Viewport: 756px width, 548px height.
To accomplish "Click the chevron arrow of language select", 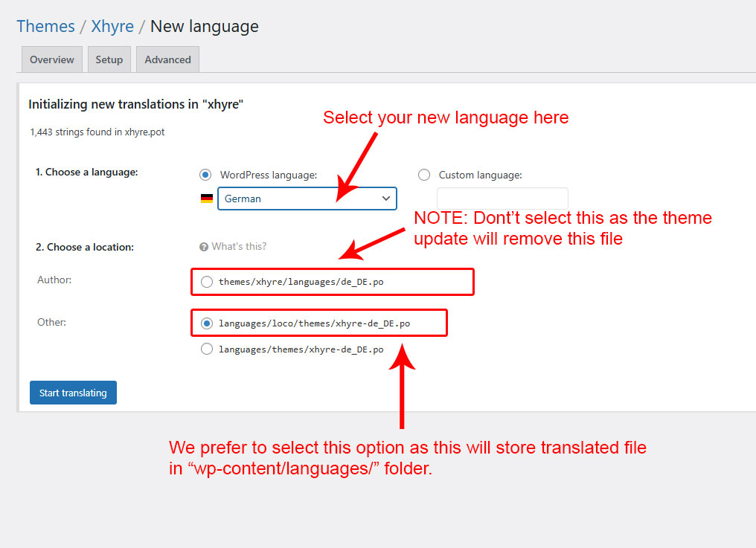I will 385,199.
